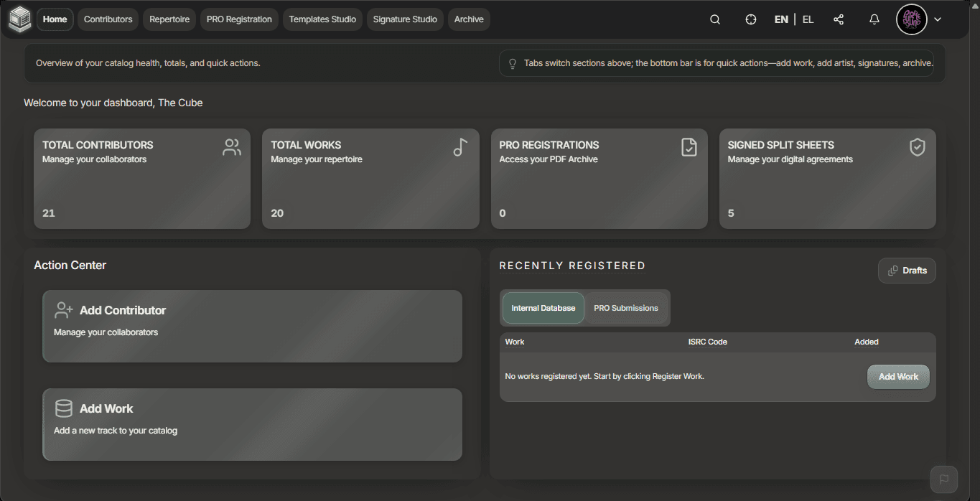Screen dimensions: 980x501
Task: Click Add Work button in the table
Action: pyautogui.click(x=898, y=377)
